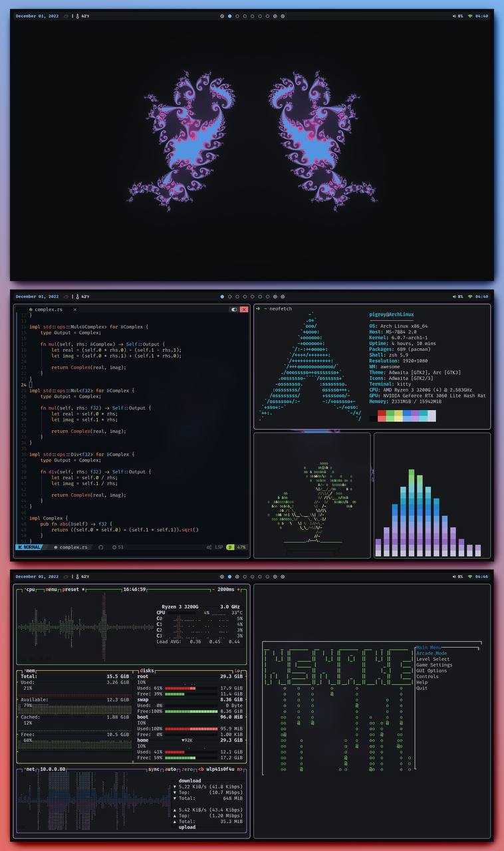Click the lightest swatch ending the neofetch palette
Image resolution: width=504 pixels, height=851 pixels.
coord(432,416)
